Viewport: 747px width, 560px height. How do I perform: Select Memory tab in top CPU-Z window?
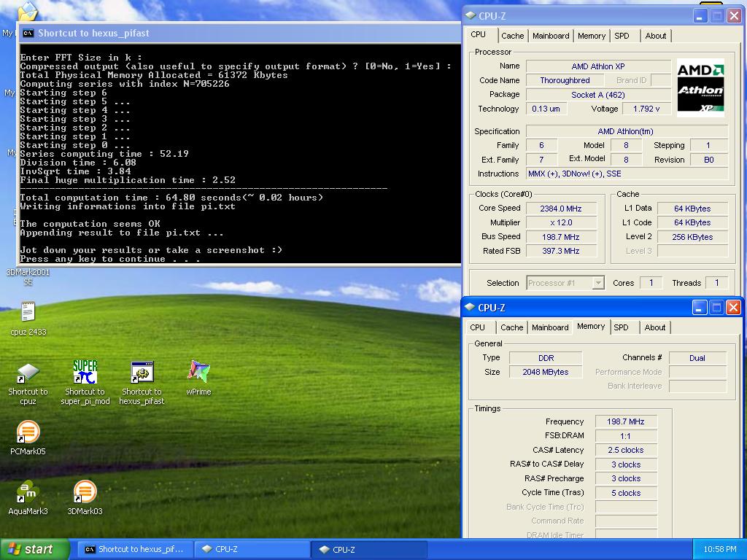tap(591, 36)
